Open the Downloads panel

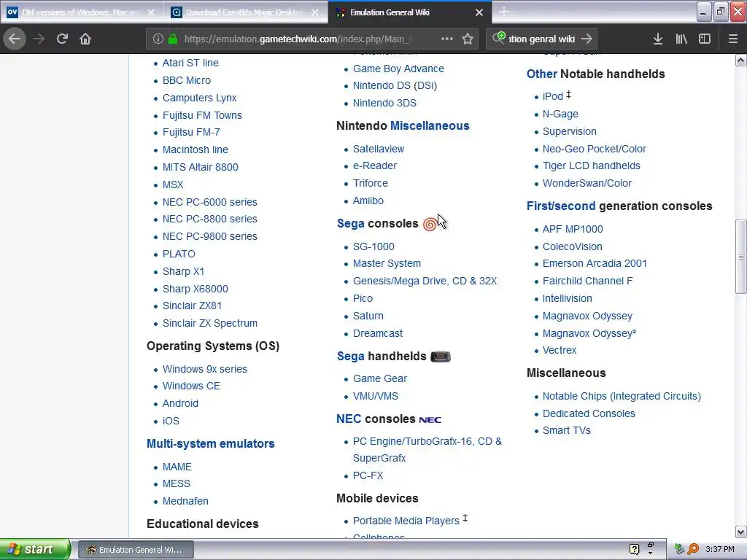(658, 39)
